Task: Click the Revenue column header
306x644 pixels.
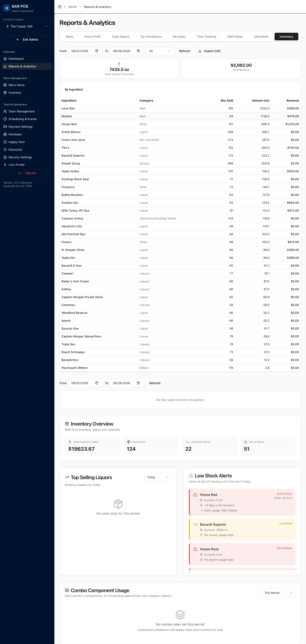Action: [293, 100]
